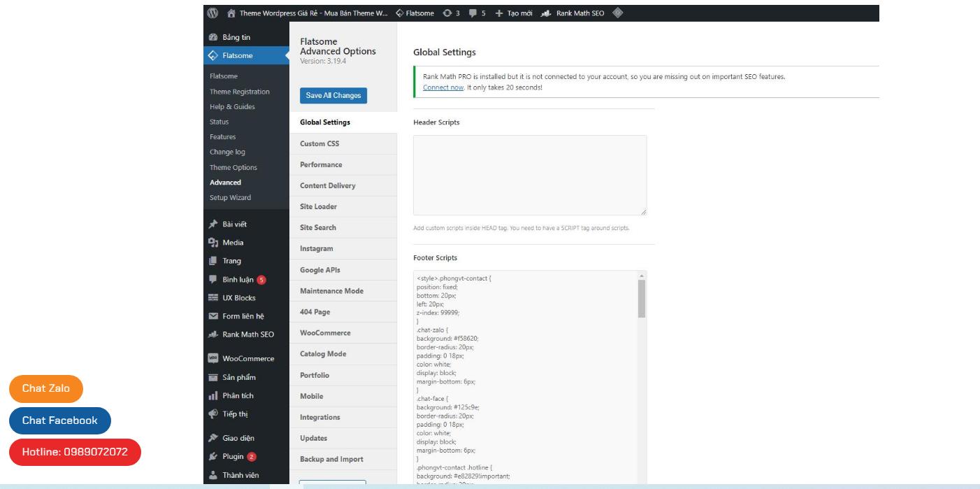This screenshot has height=489, width=980.
Task: Select the Global Settings options tab
Action: [343, 122]
